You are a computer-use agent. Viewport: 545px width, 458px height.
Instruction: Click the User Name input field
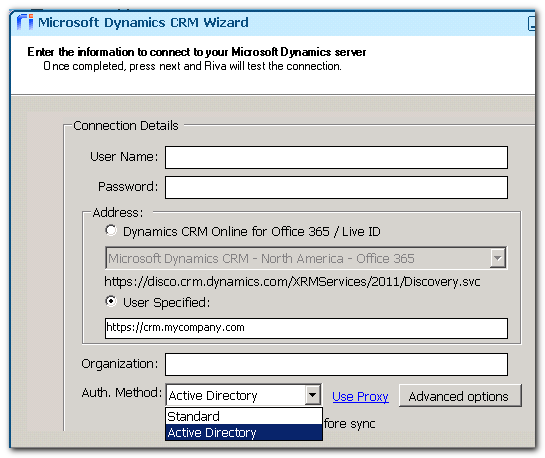tap(336, 157)
